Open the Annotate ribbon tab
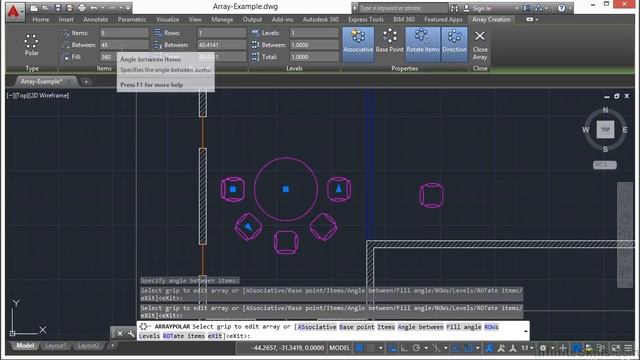 tap(96, 19)
